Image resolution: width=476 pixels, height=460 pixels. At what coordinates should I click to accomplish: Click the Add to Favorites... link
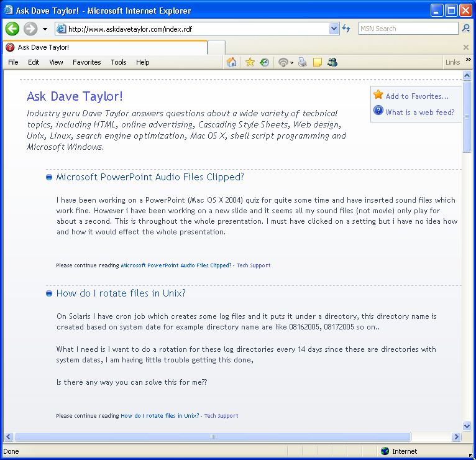(x=417, y=96)
